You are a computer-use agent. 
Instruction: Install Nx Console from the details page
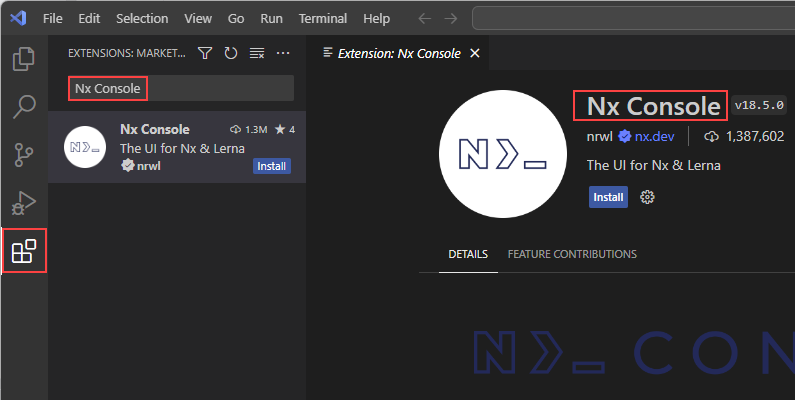click(x=608, y=197)
